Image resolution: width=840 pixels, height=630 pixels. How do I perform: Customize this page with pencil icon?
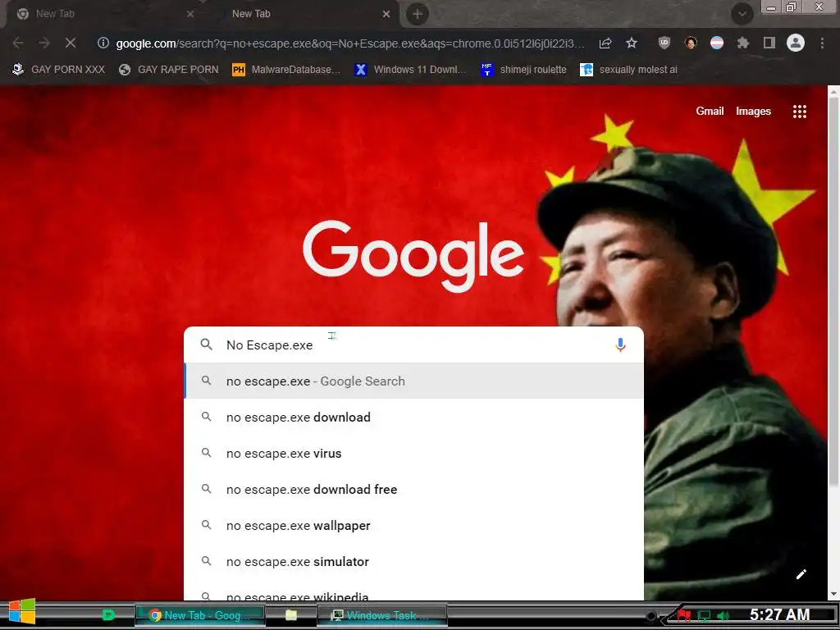click(801, 574)
